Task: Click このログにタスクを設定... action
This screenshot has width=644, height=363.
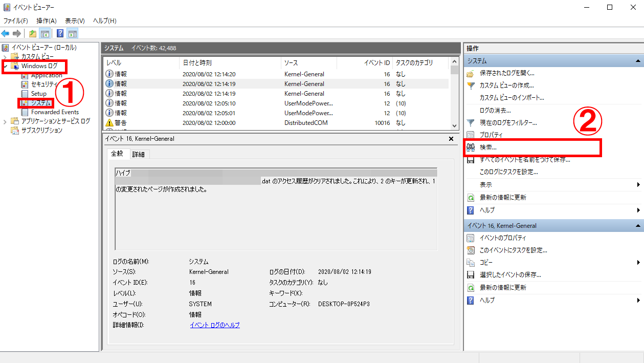Action: point(509,172)
